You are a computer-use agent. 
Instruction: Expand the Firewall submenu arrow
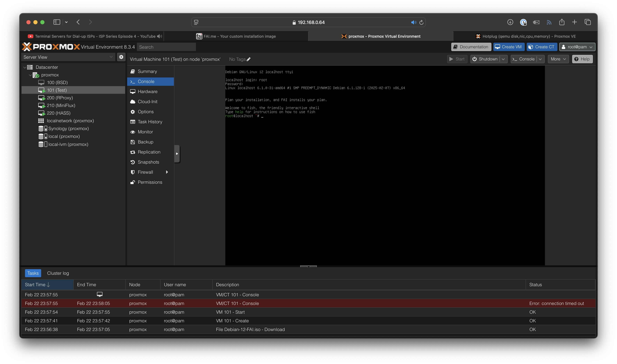click(x=167, y=172)
